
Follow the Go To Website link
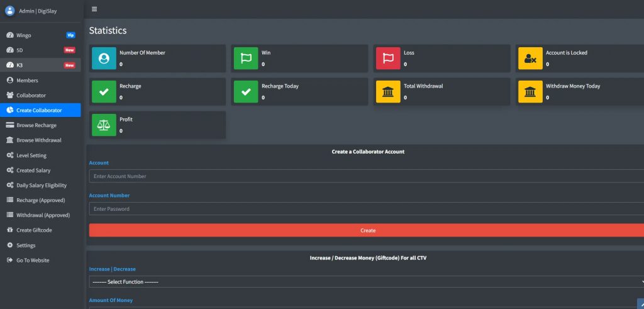click(32, 261)
